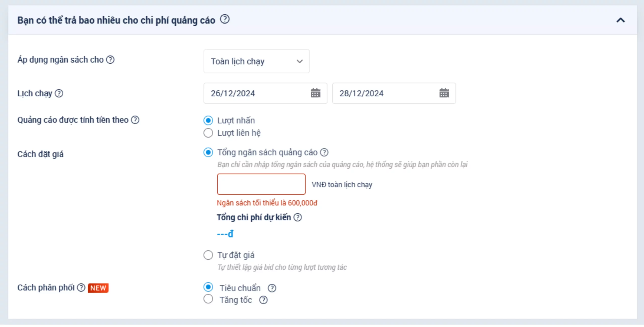
Task: Click help icon next to Tăng tốc option
Action: tap(263, 300)
